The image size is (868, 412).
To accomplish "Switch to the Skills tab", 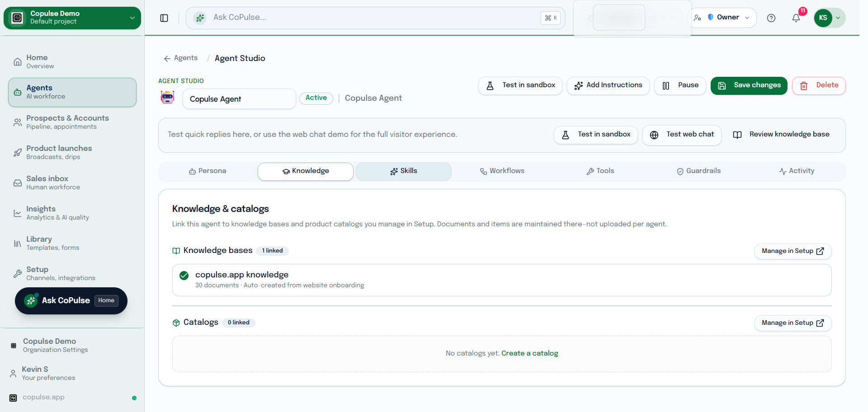I will [x=404, y=171].
